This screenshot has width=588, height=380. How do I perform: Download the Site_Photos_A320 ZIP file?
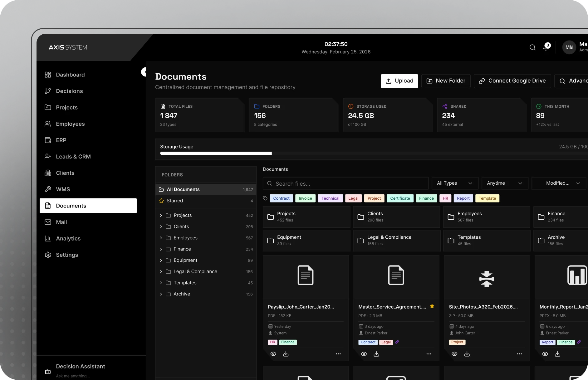tap(467, 354)
